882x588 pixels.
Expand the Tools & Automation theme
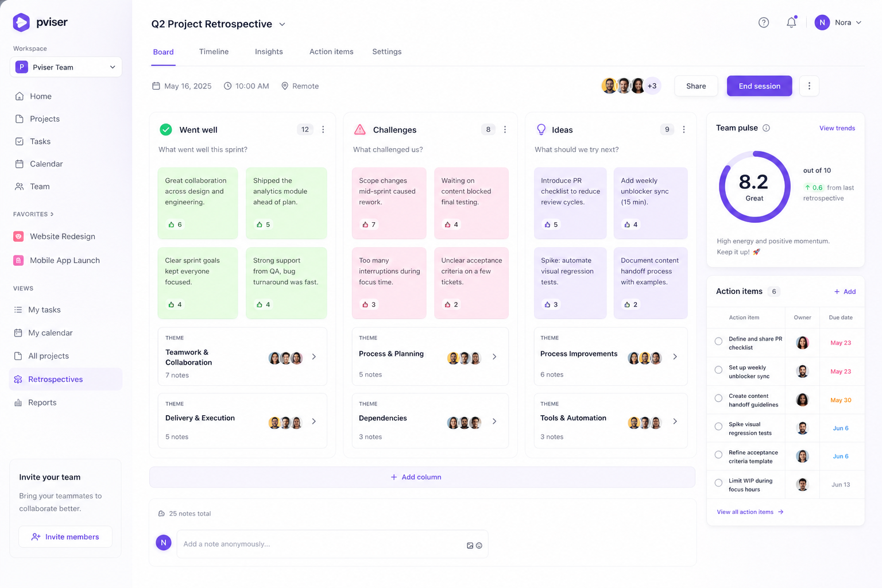point(675,421)
